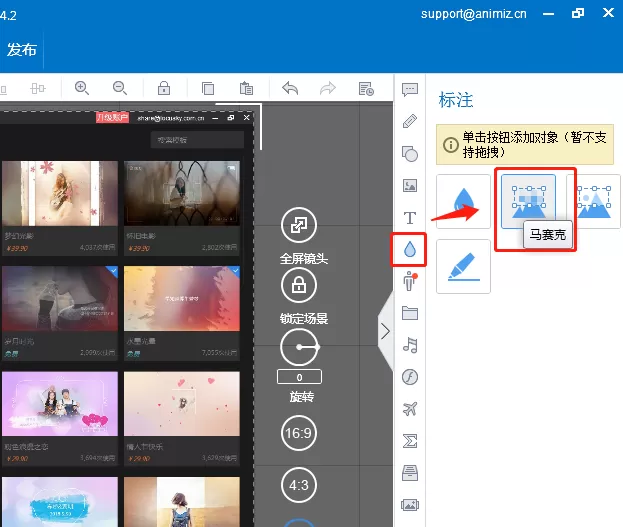Viewport: 623px width, 527px height.
Task: Click the zoom out magnifier
Action: tap(120, 88)
